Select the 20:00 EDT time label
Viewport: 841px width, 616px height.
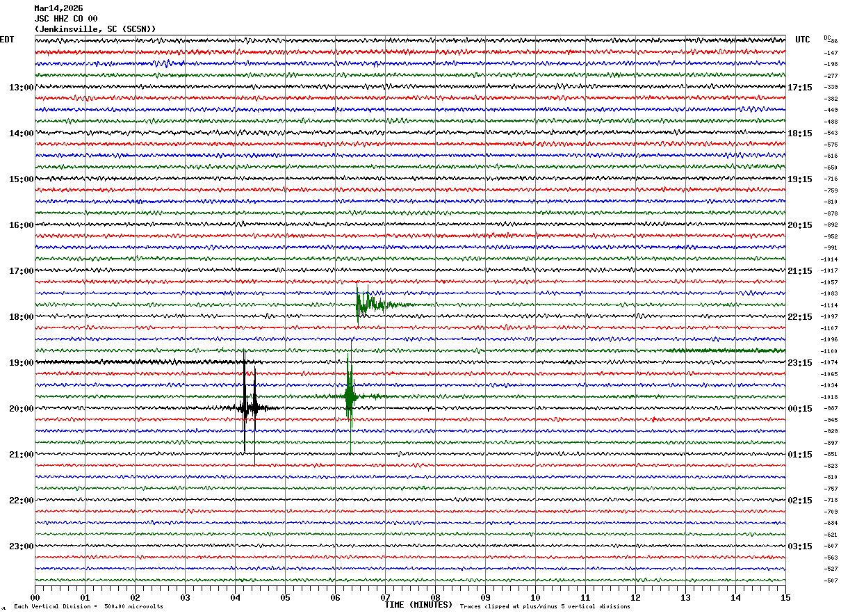(22, 409)
